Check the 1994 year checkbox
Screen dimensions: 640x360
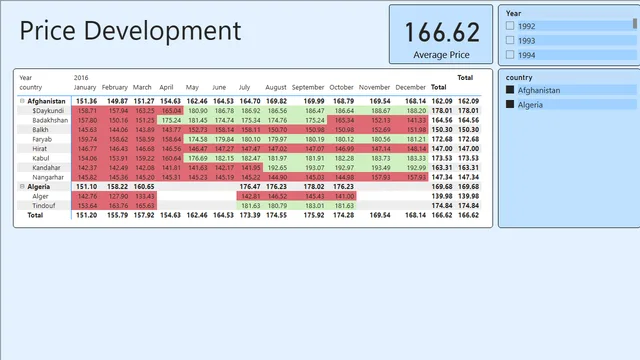pyautogui.click(x=510, y=54)
